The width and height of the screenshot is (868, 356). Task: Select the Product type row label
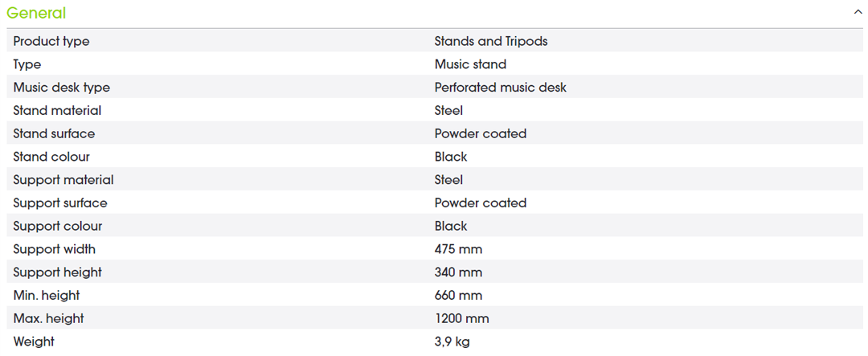[51, 41]
